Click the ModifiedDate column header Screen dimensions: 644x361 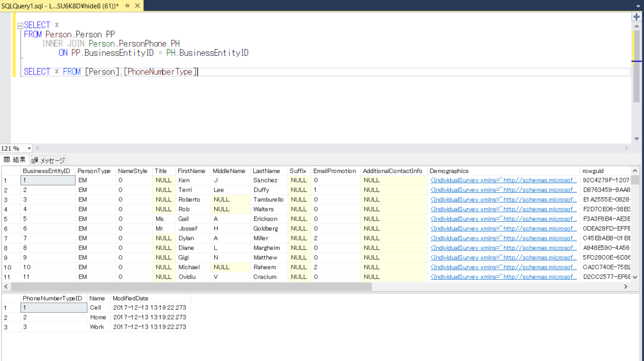click(x=150, y=298)
